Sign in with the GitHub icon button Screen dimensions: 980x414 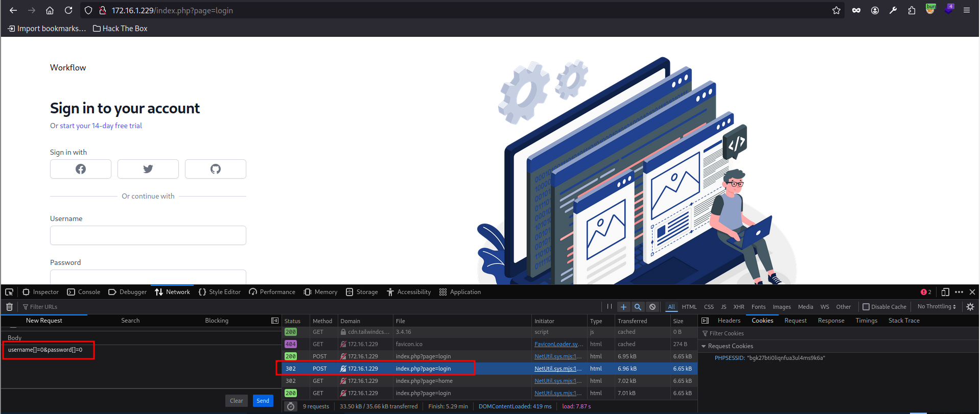tap(215, 169)
